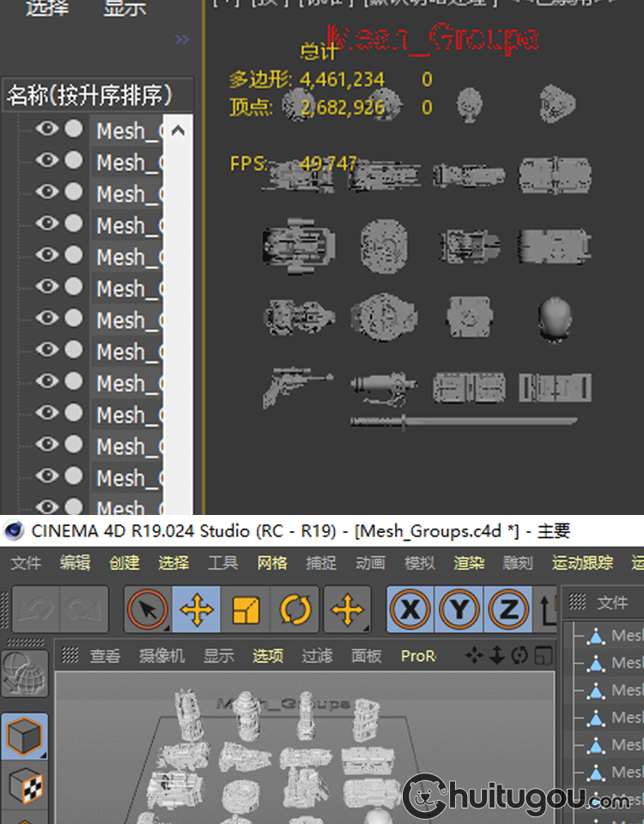Click the Cinema 4D logo in title bar
644x824 pixels.
point(14,530)
